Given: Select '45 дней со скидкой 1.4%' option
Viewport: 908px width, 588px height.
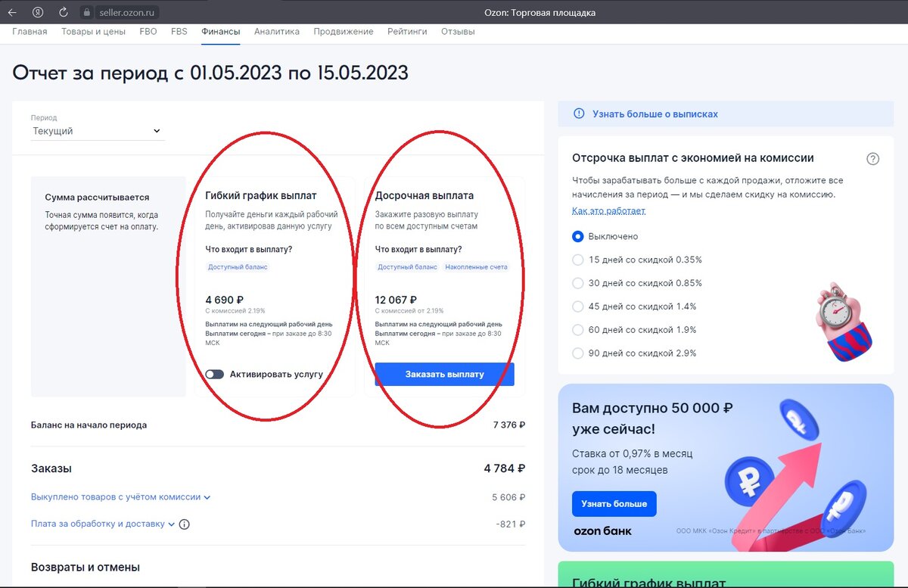Looking at the screenshot, I should tap(578, 306).
